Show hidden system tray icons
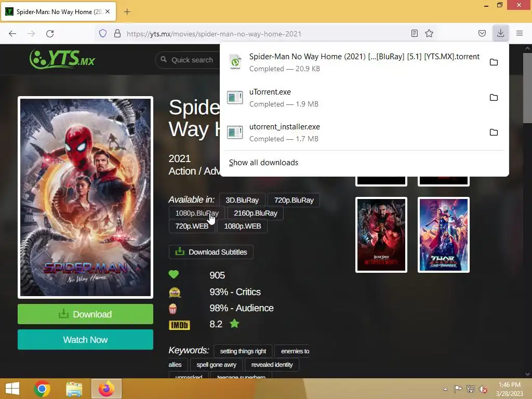Image resolution: width=532 pixels, height=399 pixels. point(445,389)
